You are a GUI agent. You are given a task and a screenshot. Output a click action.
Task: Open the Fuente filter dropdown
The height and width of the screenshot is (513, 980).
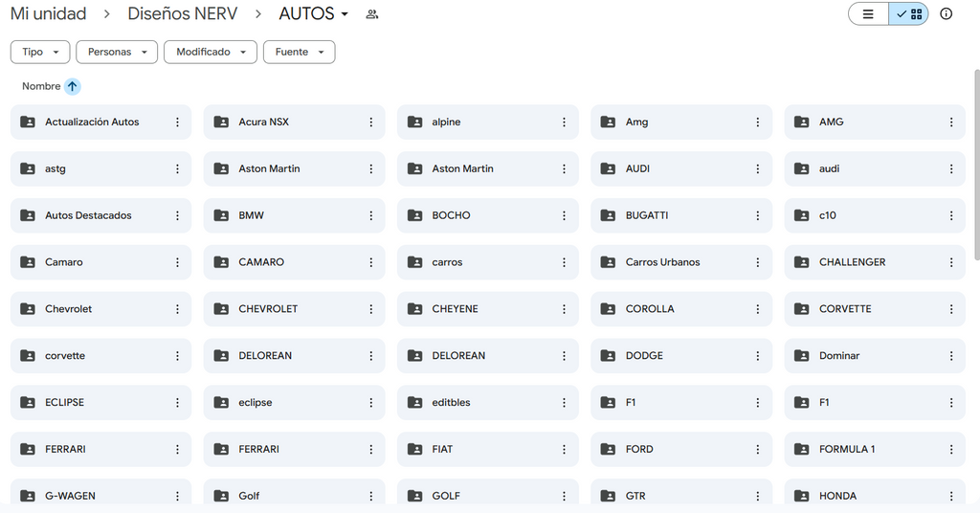299,52
